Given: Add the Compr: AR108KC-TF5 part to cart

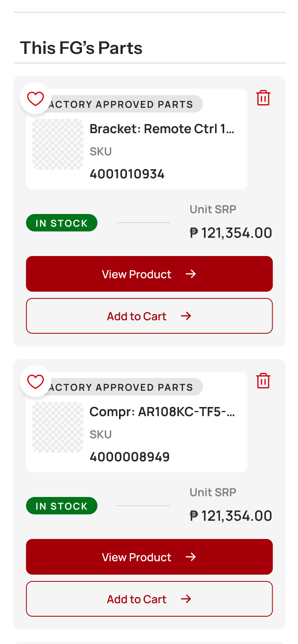Looking at the screenshot, I should (x=149, y=599).
